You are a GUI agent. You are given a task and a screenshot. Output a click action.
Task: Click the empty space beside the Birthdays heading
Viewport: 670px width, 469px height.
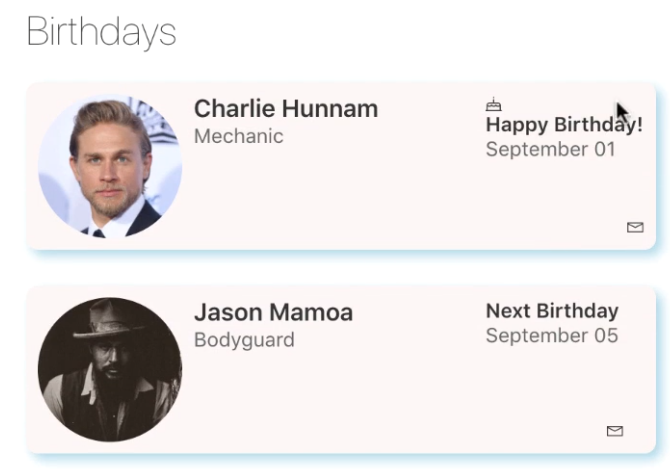pos(406,33)
